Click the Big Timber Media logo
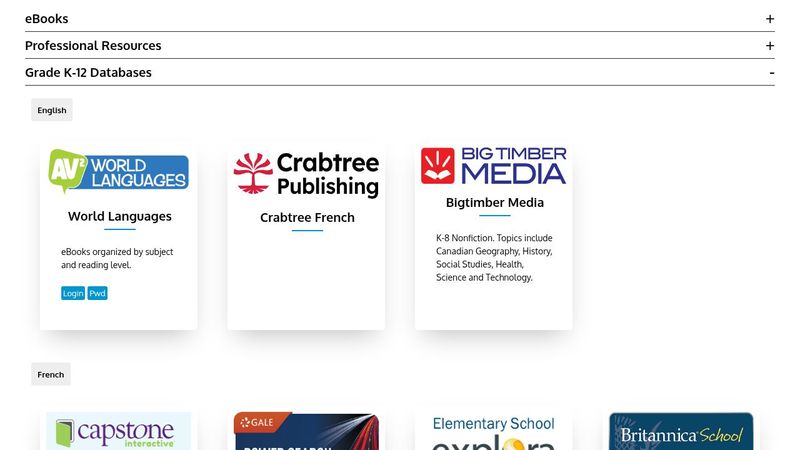The width and height of the screenshot is (800, 450). point(493,166)
